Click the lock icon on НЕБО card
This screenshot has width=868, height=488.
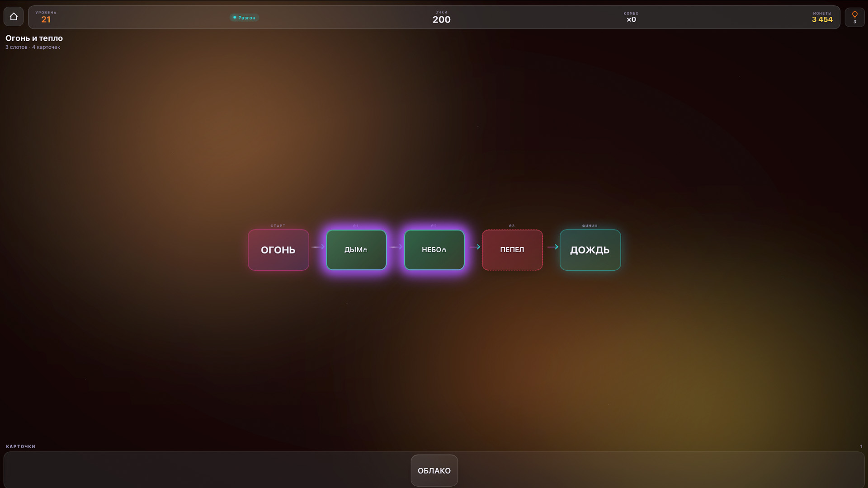coord(444,250)
